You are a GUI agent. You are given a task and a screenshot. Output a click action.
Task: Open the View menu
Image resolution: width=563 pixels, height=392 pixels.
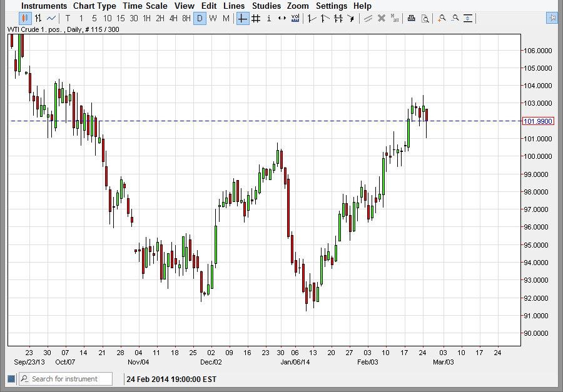pos(184,6)
